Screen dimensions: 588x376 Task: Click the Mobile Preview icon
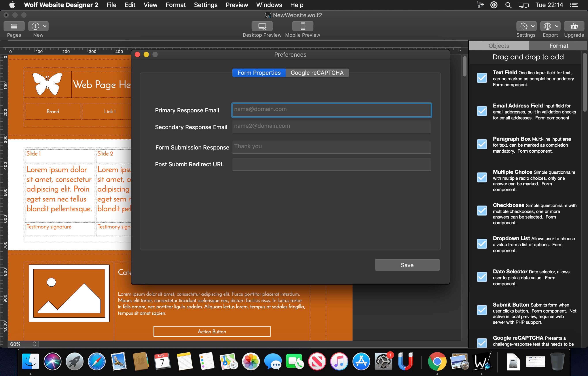pyautogui.click(x=303, y=26)
